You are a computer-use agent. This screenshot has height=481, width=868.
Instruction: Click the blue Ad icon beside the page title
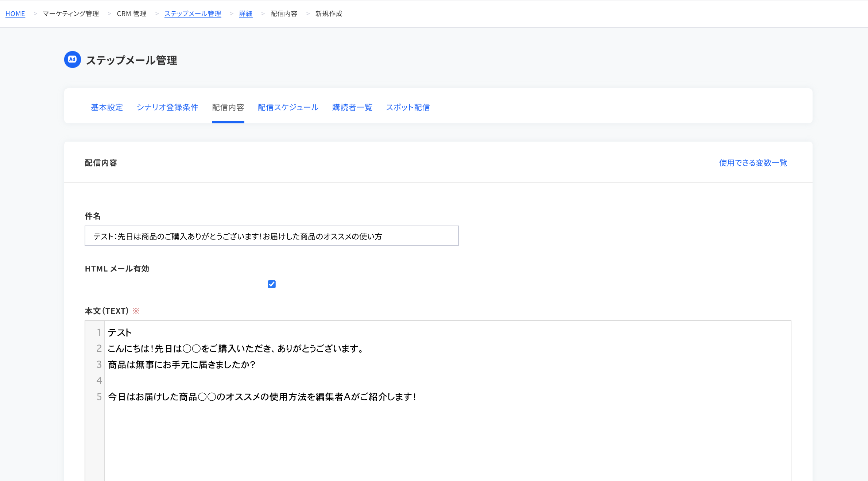(x=73, y=59)
